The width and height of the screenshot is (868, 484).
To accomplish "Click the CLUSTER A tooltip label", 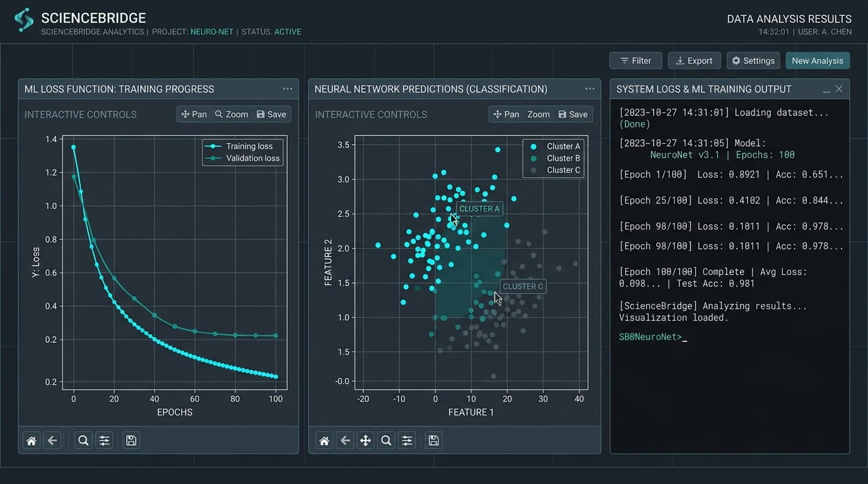I will 479,209.
